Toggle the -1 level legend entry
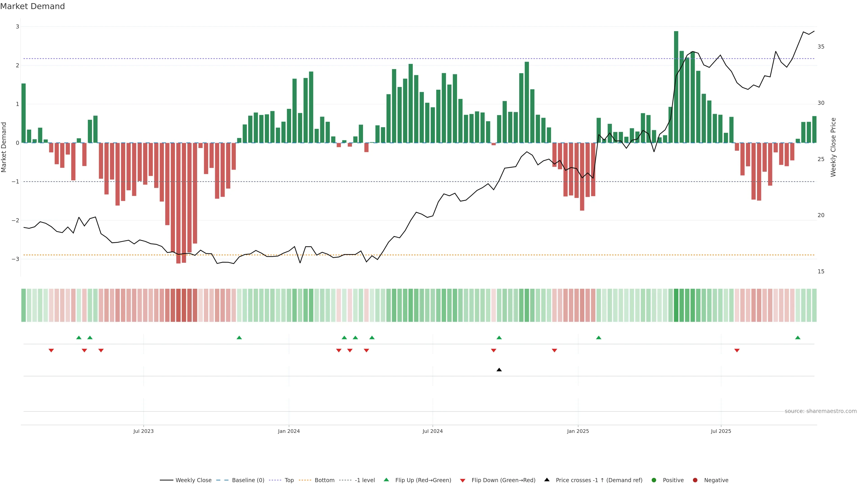 (x=365, y=480)
